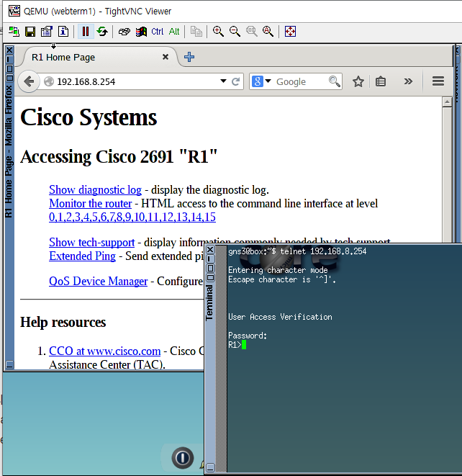
Task: Click the Zoom 100% magnifier icon
Action: click(251, 31)
